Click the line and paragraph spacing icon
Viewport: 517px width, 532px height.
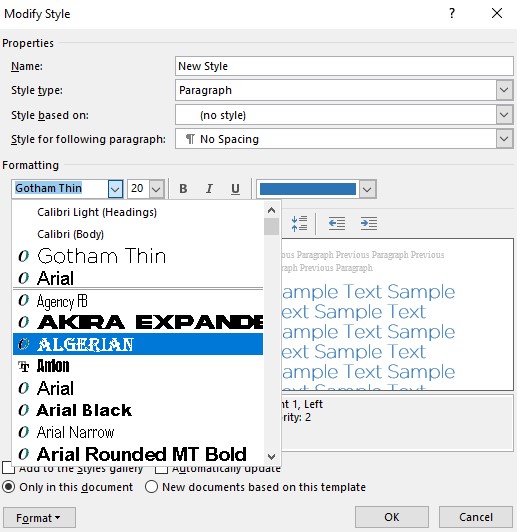pos(299,224)
